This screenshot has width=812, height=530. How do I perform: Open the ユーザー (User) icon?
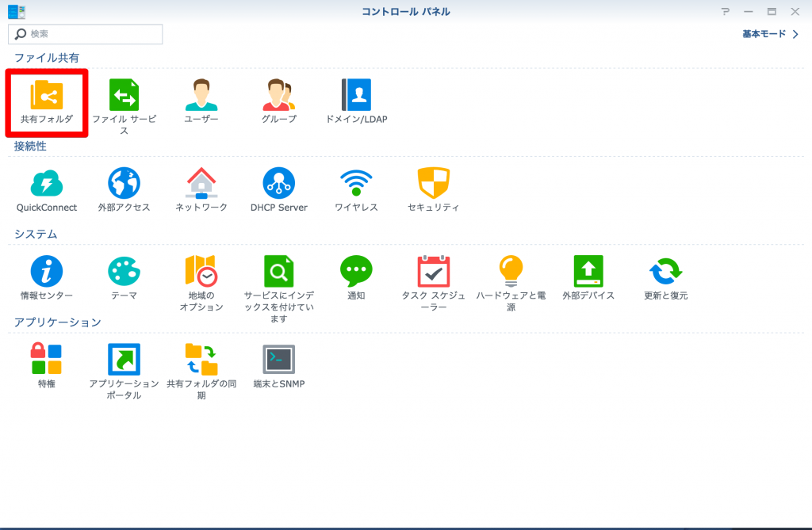click(x=201, y=102)
